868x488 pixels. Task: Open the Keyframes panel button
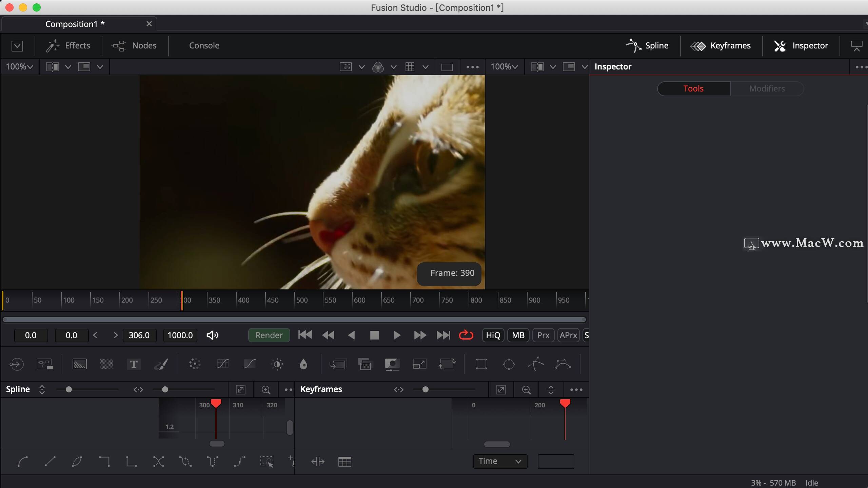[x=721, y=46]
